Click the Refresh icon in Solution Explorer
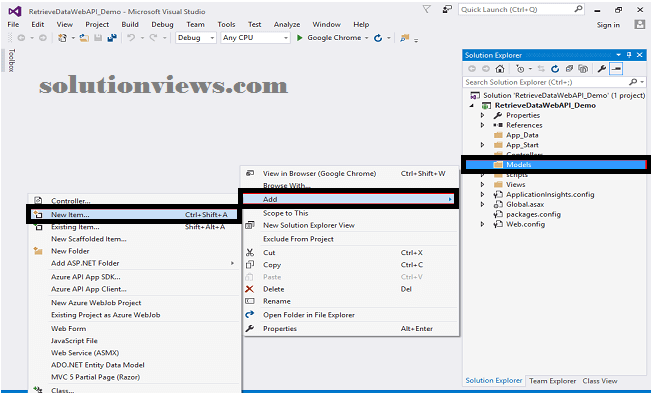The image size is (651, 393). (x=555, y=69)
